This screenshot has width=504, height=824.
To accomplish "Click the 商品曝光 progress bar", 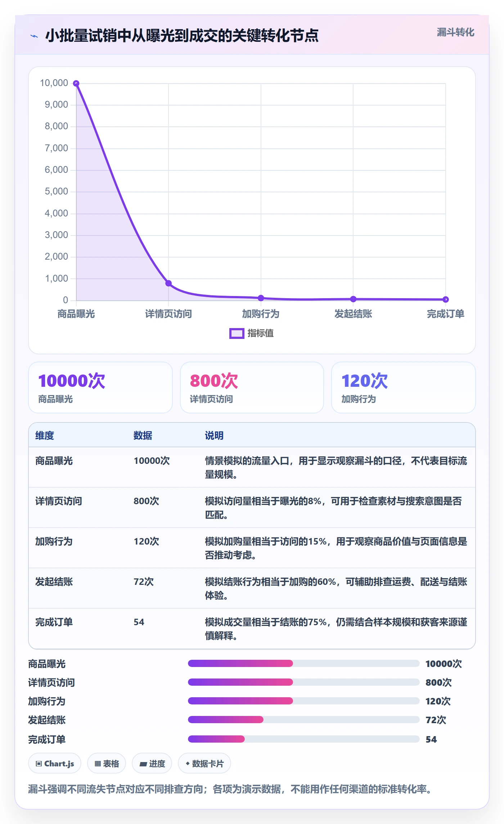I will point(303,663).
